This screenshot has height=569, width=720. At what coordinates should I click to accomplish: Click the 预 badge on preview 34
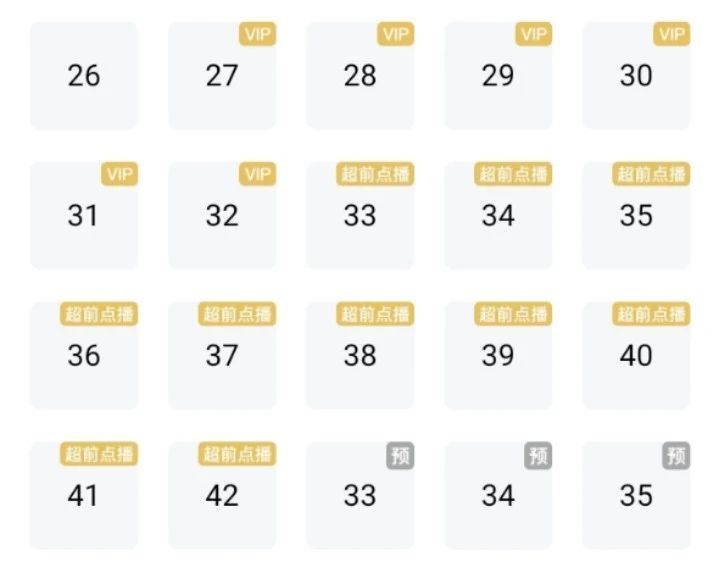coord(538,456)
